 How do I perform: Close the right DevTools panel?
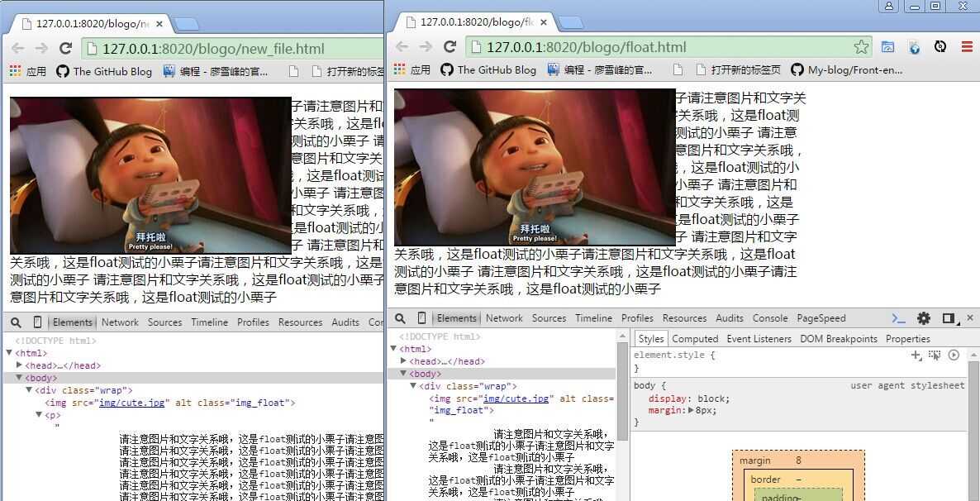pos(971,318)
